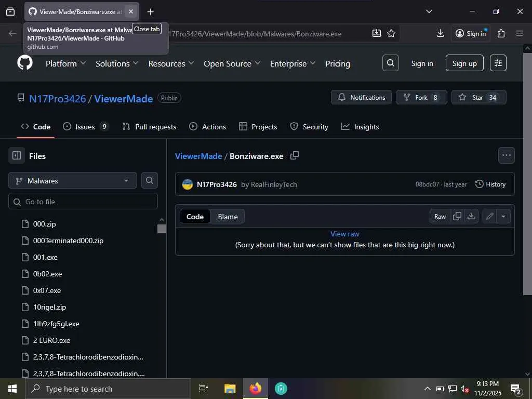The width and height of the screenshot is (532, 399).
Task: Open the GitHub homepage logo
Action: 25,63
